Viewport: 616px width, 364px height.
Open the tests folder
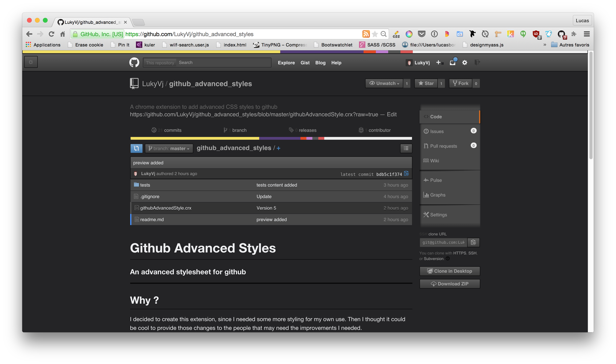pos(145,185)
